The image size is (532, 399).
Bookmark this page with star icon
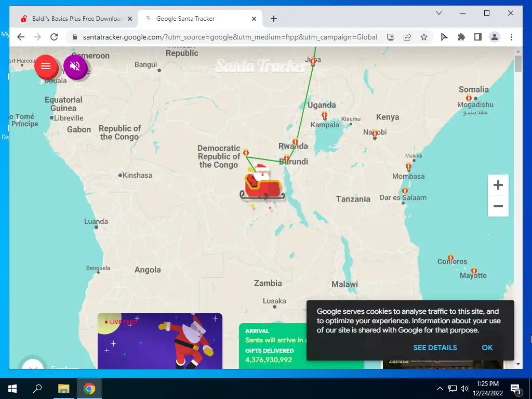(424, 37)
